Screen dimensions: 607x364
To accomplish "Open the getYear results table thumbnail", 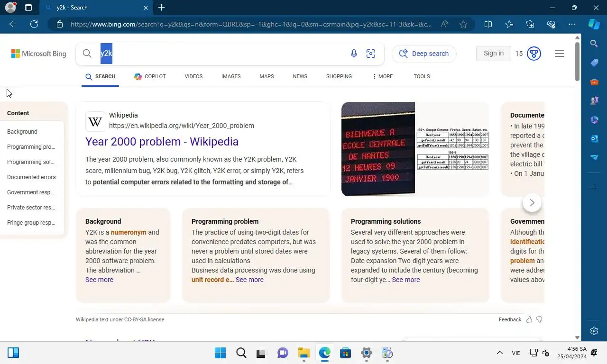I will click(452, 149).
